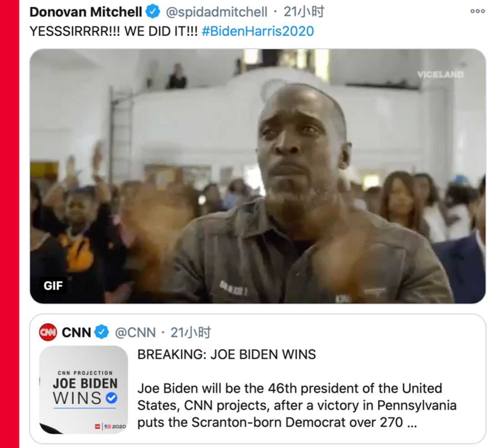
Task: Click CNN's blue verified badge
Action: click(101, 332)
